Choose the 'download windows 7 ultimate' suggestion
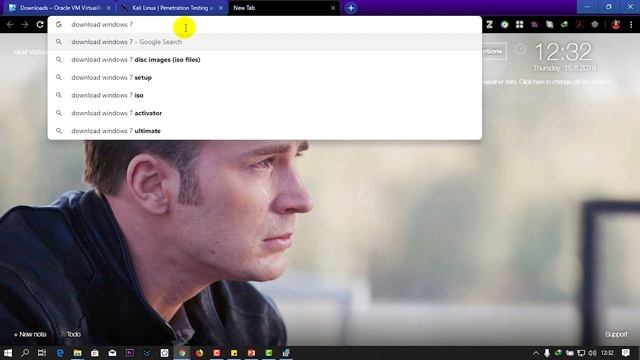The width and height of the screenshot is (640, 360). [x=264, y=131]
